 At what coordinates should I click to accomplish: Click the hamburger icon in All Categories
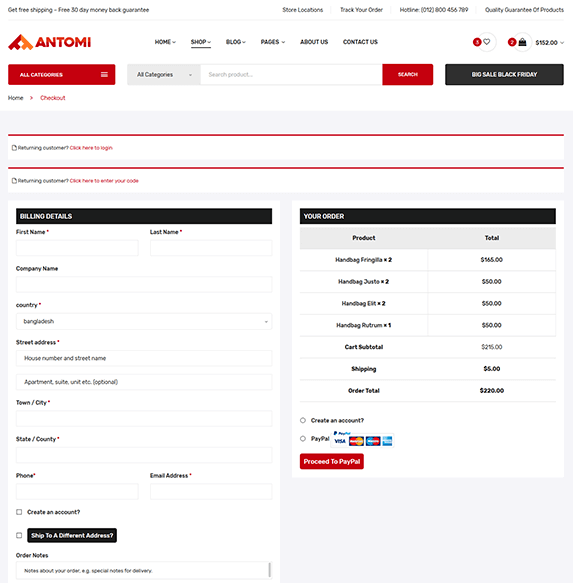coord(104,75)
